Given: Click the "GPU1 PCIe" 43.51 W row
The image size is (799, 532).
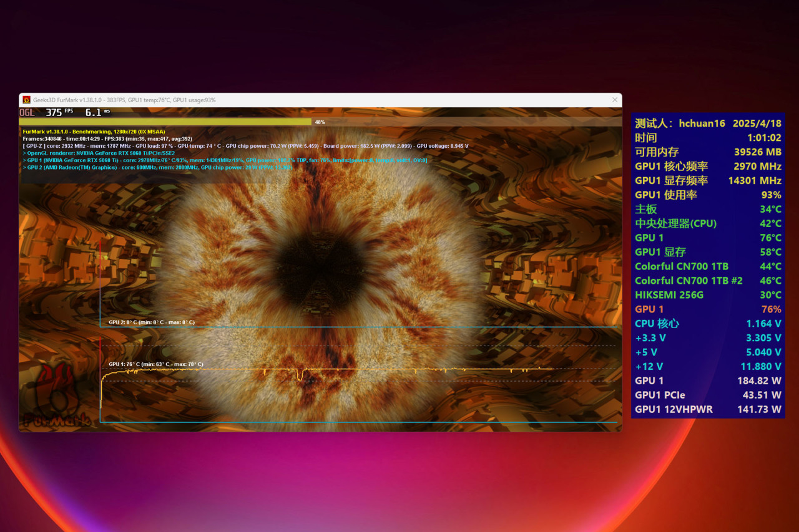Looking at the screenshot, I should click(708, 395).
